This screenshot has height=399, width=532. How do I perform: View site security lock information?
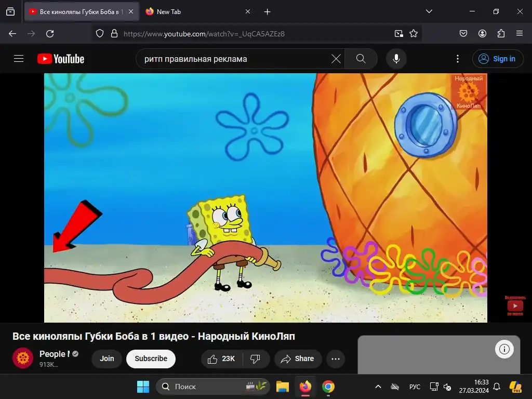coord(114,34)
